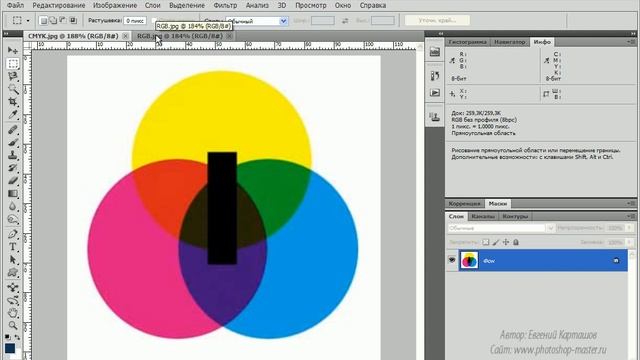This screenshot has width=640, height=360.
Task: Open the Masks panel options menu
Action: click(631, 203)
